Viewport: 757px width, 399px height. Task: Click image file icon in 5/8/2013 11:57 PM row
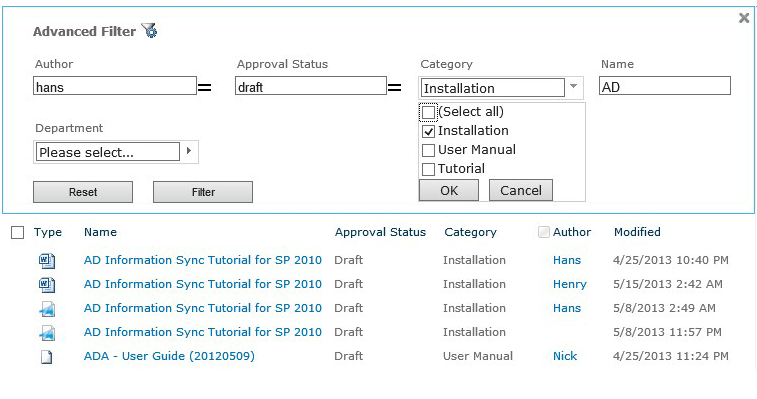point(47,333)
